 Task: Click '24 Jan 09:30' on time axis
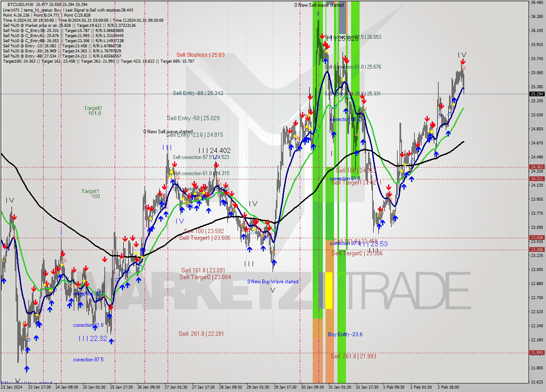tap(67, 387)
